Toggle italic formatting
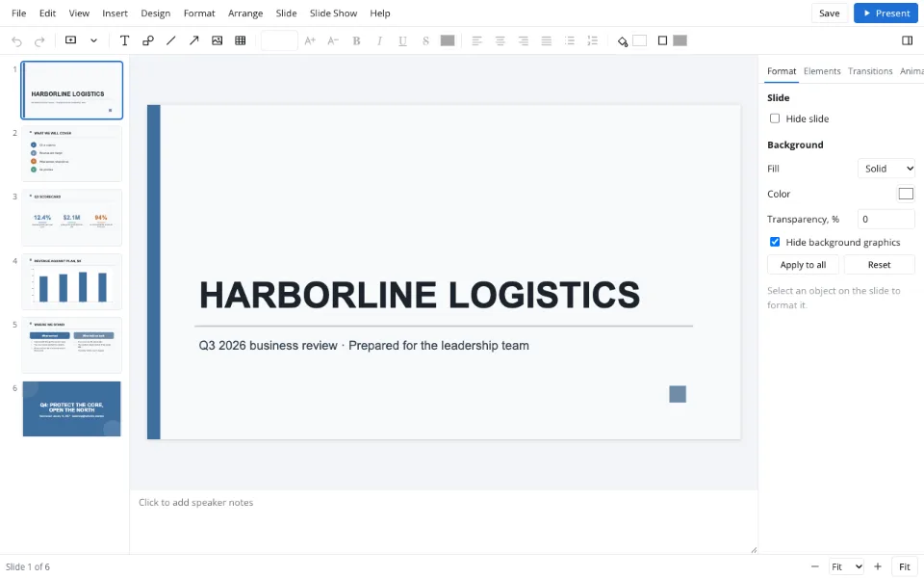 pyautogui.click(x=379, y=40)
